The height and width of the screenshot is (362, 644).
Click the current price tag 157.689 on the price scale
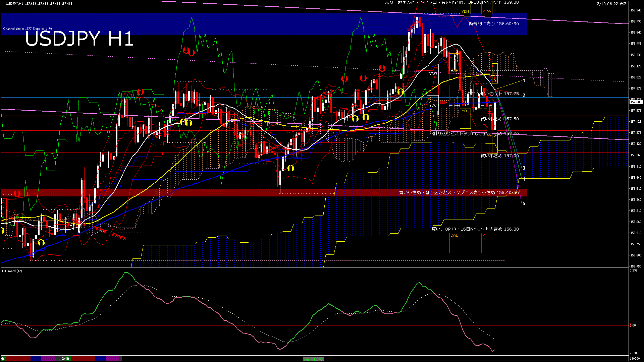(636, 102)
